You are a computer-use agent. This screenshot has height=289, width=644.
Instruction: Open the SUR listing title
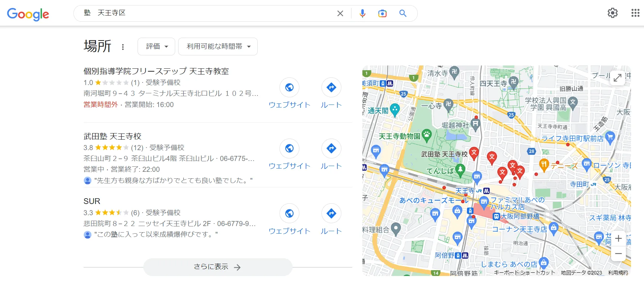[92, 201]
